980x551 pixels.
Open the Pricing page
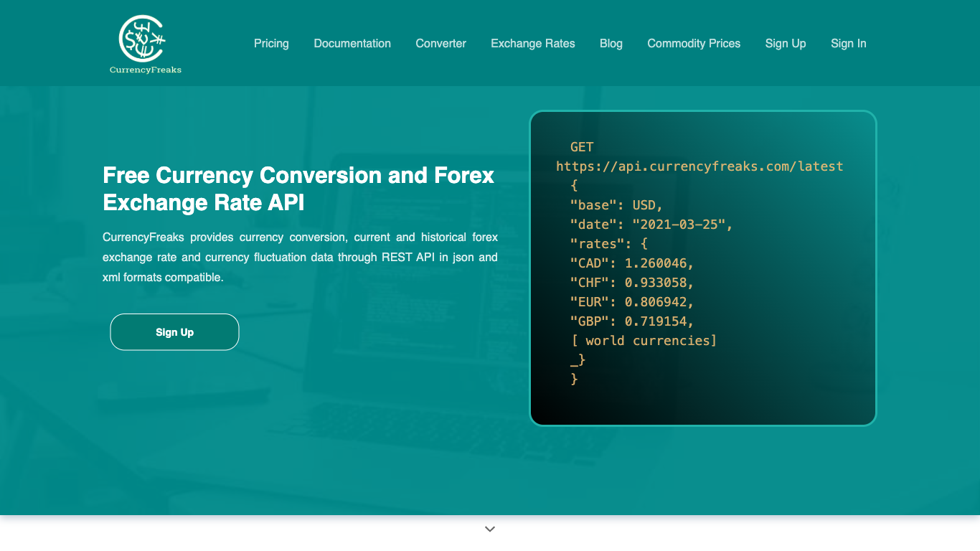(x=271, y=44)
